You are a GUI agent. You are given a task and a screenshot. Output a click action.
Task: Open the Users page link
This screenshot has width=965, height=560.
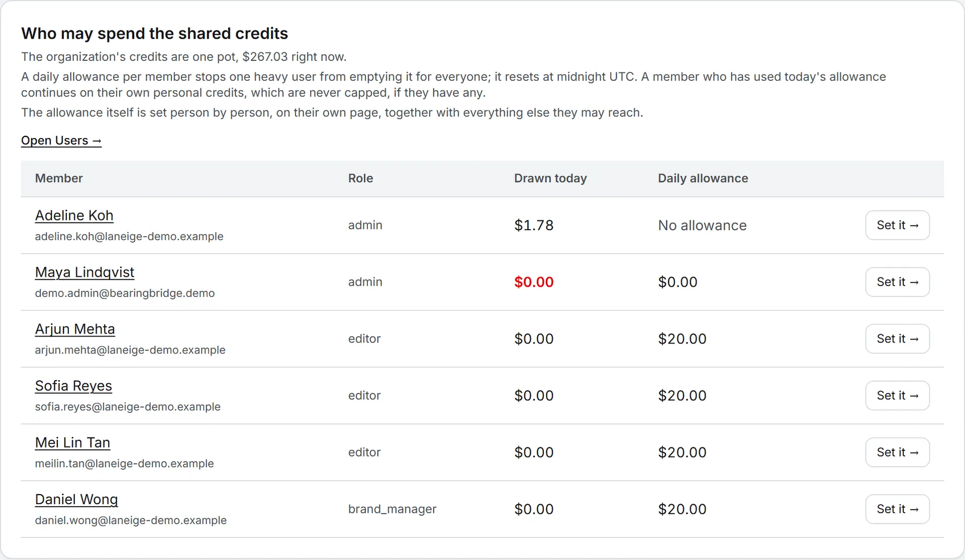click(61, 141)
